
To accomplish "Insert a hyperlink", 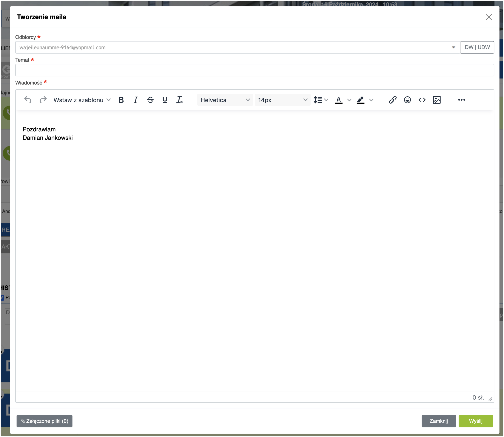I will (393, 100).
